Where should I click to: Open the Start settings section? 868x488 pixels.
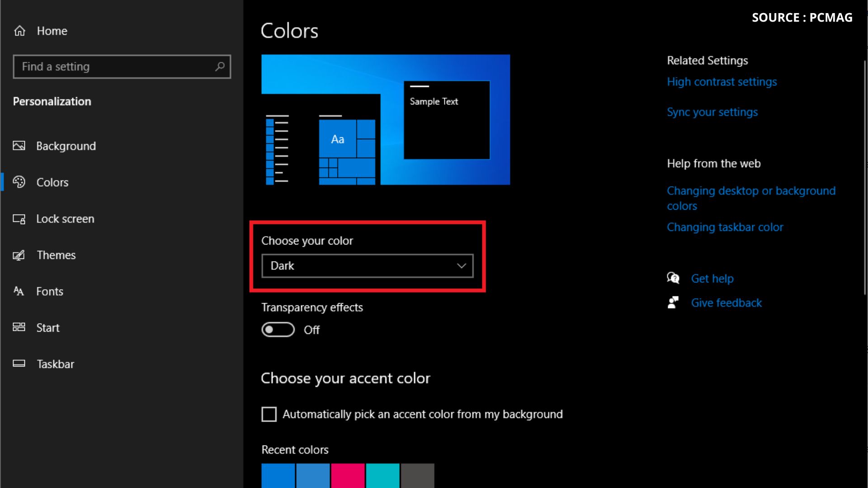[48, 328]
